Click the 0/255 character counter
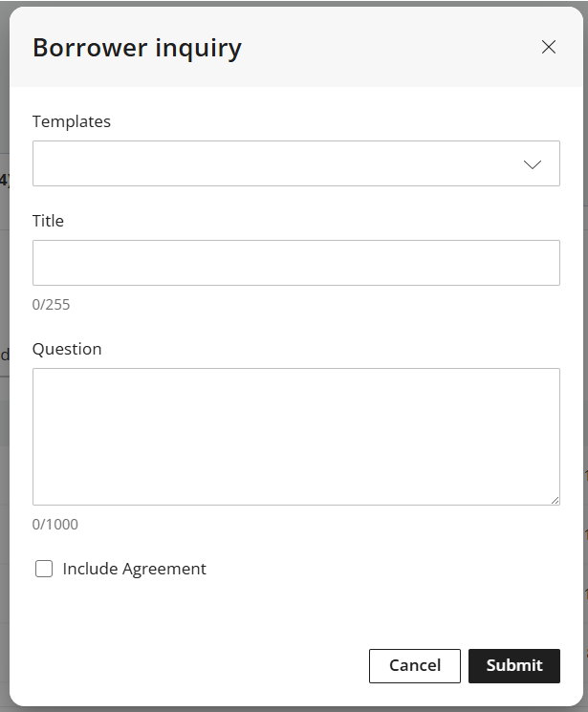 (x=52, y=305)
